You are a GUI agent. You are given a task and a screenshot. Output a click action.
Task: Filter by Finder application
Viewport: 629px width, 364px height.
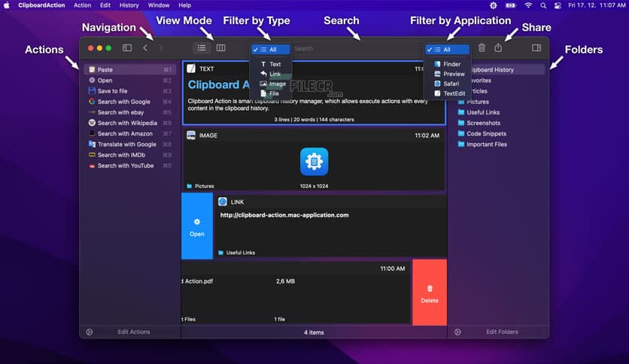(x=447, y=64)
